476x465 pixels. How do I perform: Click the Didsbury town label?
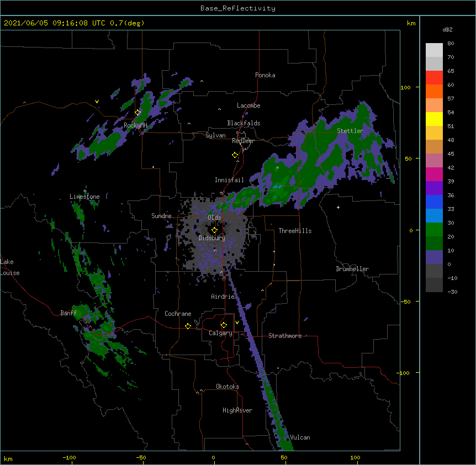(212, 238)
